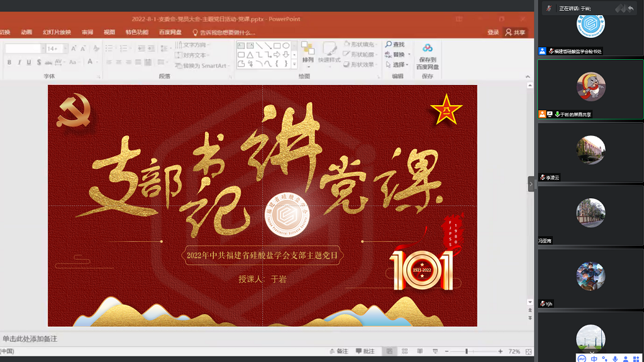This screenshot has height=362, width=644.
Task: Select the text box shape
Action: [241, 45]
